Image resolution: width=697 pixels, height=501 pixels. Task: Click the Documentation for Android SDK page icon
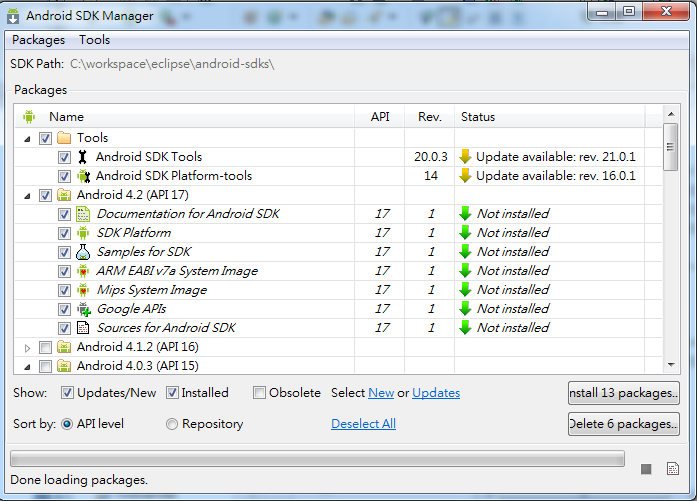83,214
